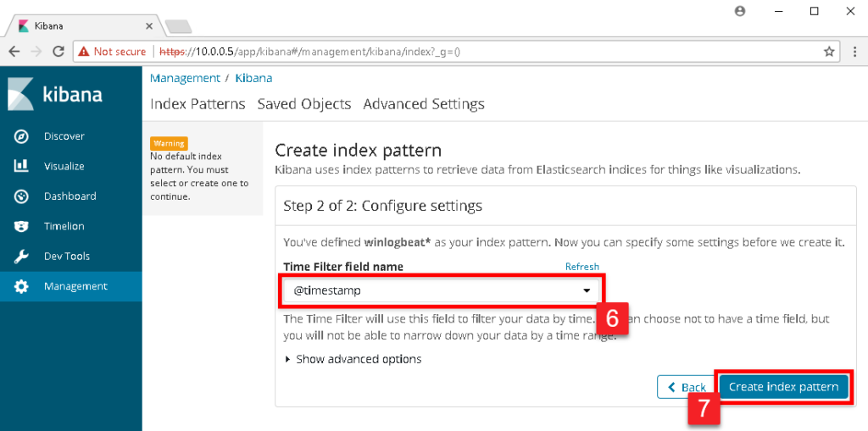Open Discover via the compass icon
Screen dimensions: 868x431
(21, 136)
